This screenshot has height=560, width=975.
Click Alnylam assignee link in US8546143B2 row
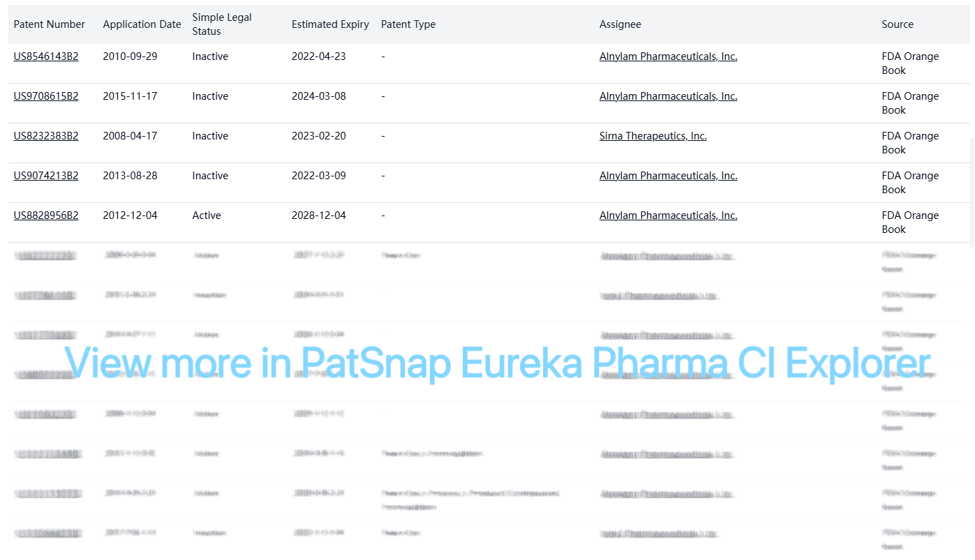click(668, 56)
